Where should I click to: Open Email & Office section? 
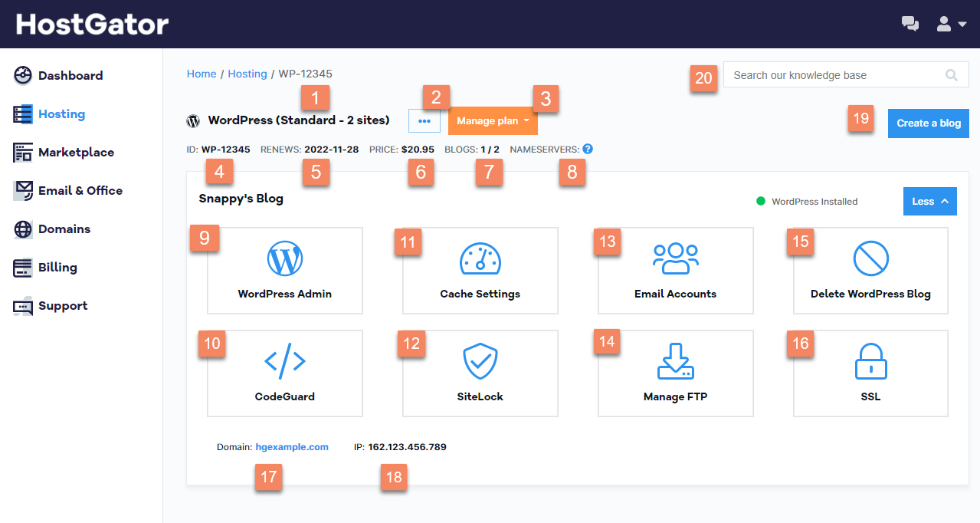[x=80, y=190]
